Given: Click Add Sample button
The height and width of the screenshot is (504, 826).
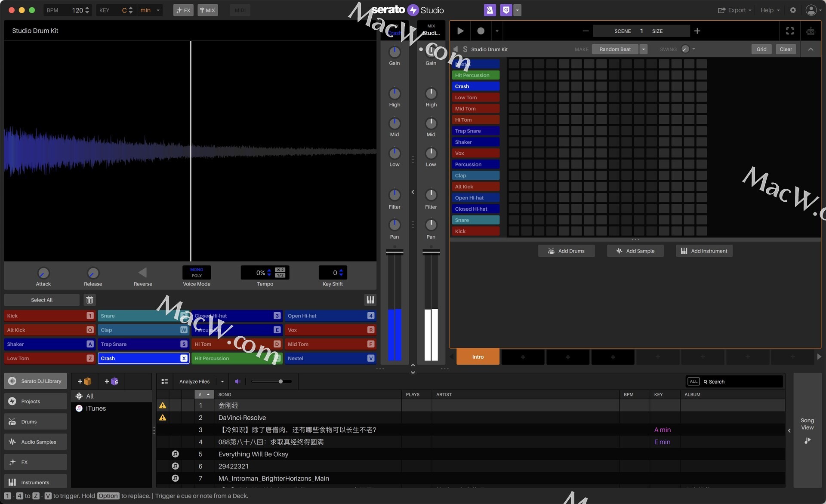Looking at the screenshot, I should pyautogui.click(x=635, y=251).
